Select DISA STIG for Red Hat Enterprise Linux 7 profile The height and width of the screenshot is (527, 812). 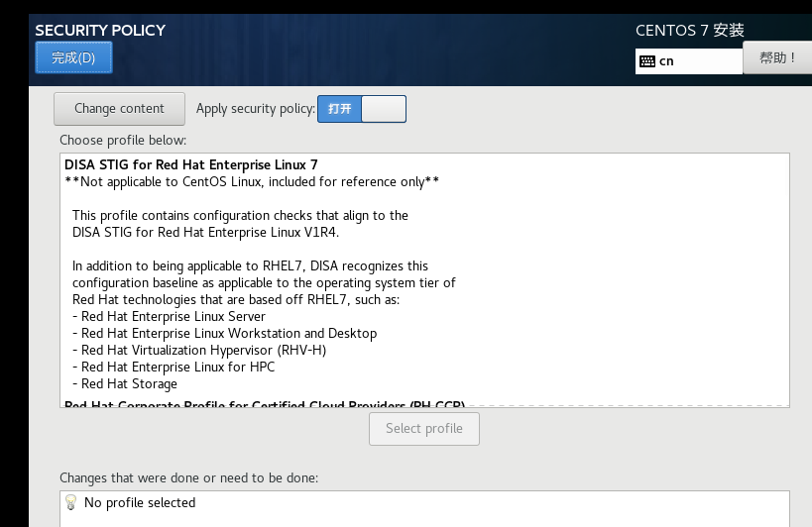(191, 165)
